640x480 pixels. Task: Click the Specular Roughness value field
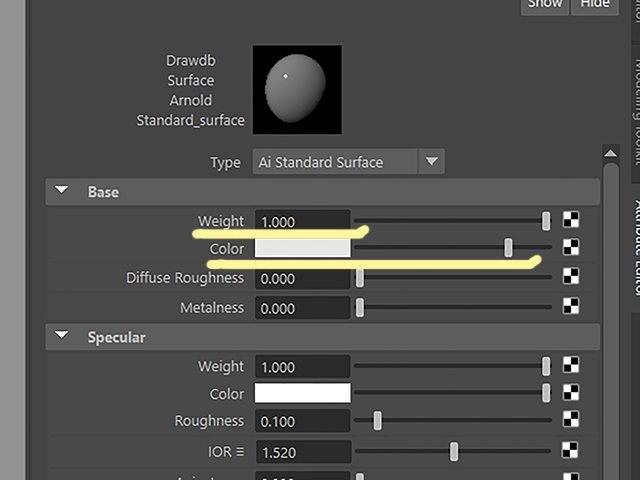(x=302, y=421)
